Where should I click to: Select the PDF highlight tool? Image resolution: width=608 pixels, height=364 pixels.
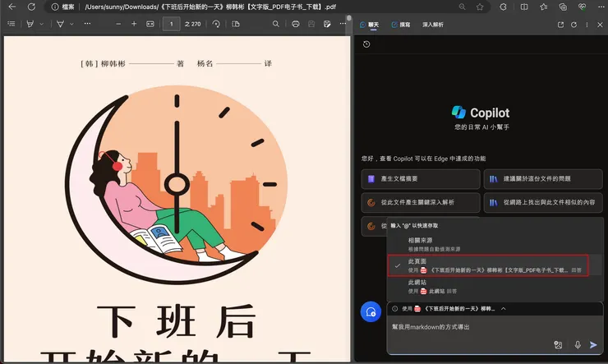click(30, 24)
